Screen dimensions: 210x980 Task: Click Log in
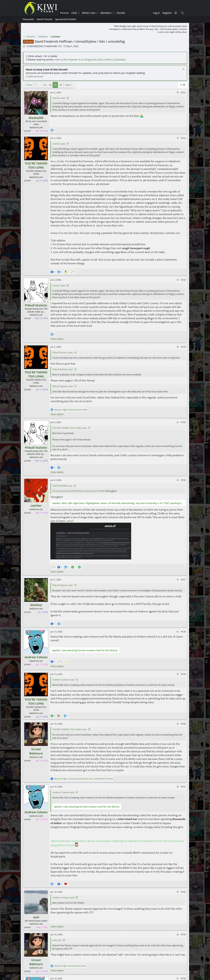(156, 13)
